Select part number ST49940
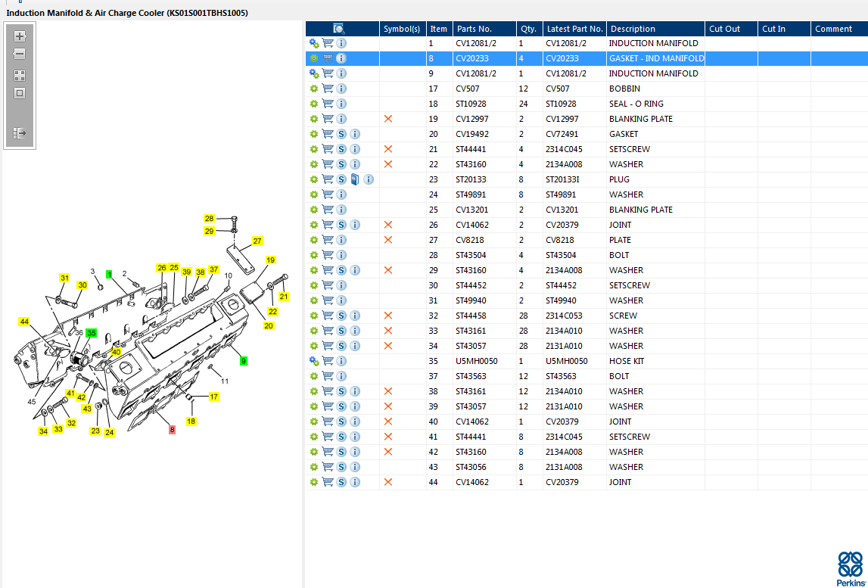 pyautogui.click(x=471, y=300)
